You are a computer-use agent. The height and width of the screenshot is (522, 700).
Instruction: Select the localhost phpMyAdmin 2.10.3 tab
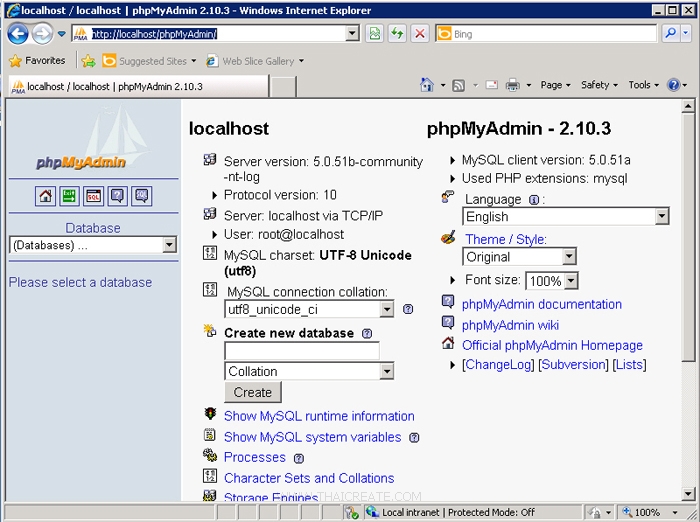click(x=138, y=86)
